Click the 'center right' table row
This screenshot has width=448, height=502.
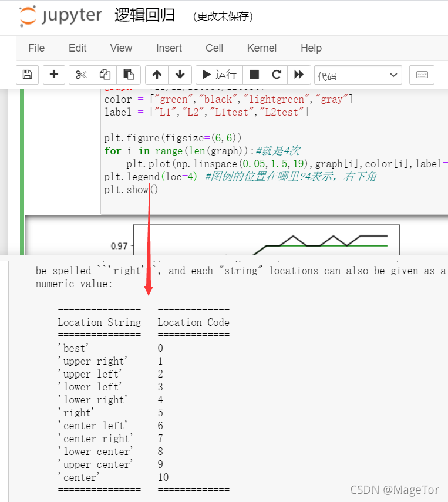(x=110, y=438)
